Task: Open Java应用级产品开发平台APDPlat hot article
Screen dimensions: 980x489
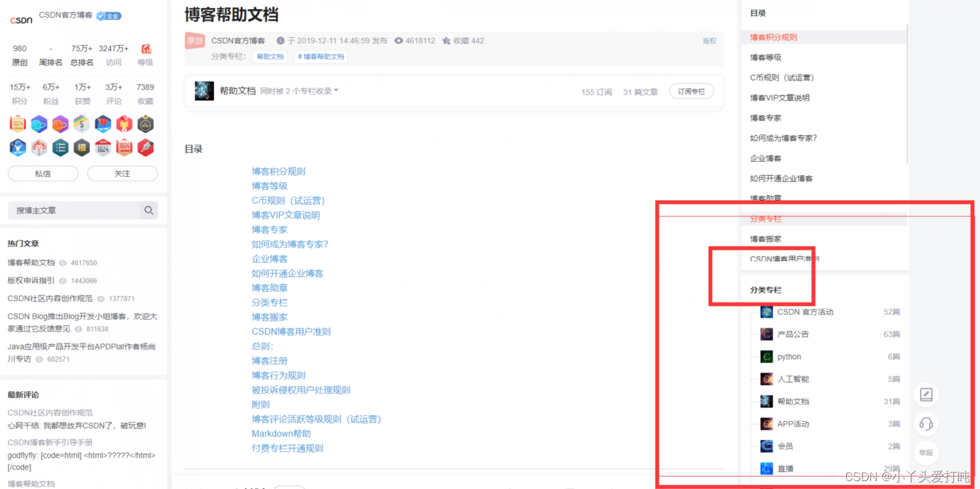Action: tap(82, 353)
